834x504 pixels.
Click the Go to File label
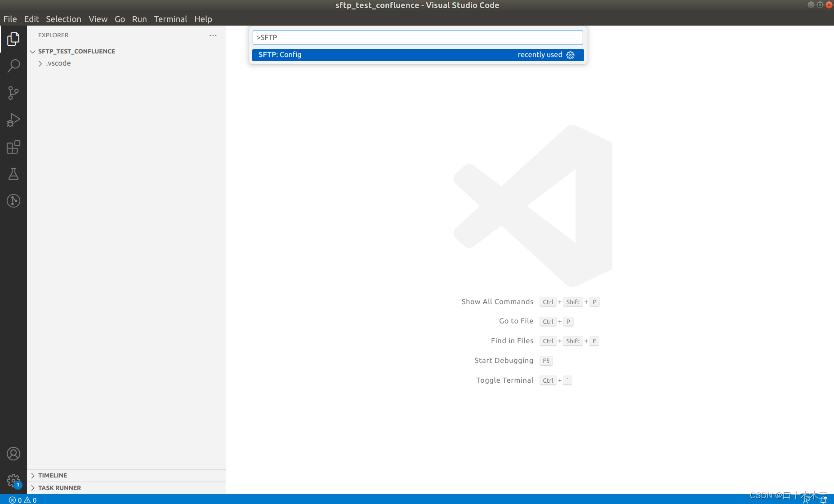pyautogui.click(x=516, y=321)
